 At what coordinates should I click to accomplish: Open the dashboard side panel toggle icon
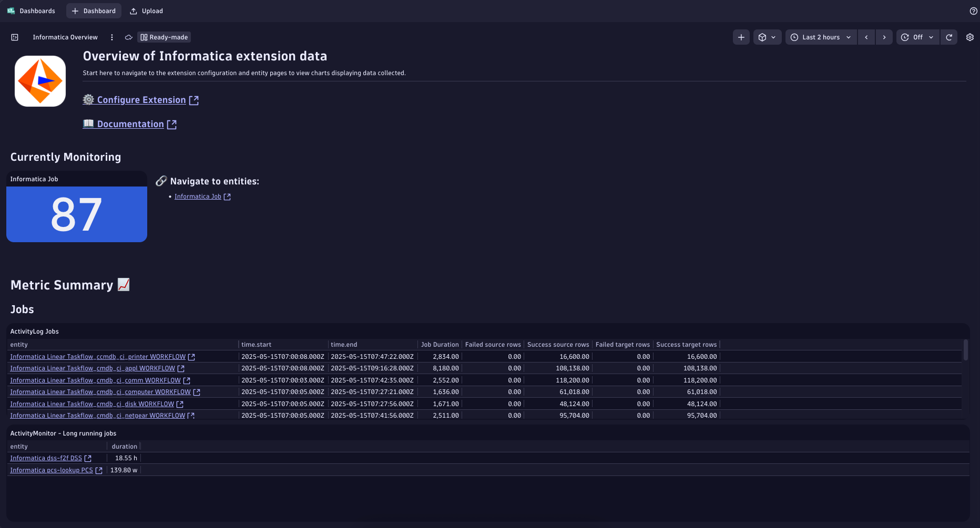[14, 37]
